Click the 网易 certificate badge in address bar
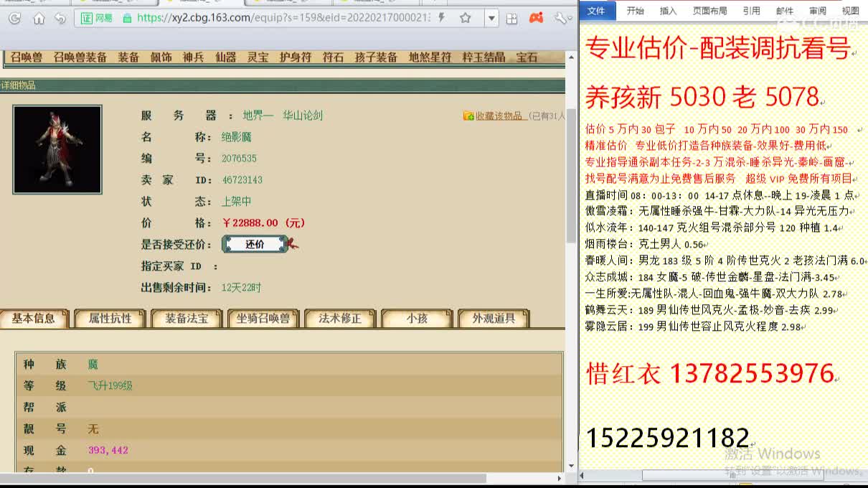The image size is (868, 488). 97,18
